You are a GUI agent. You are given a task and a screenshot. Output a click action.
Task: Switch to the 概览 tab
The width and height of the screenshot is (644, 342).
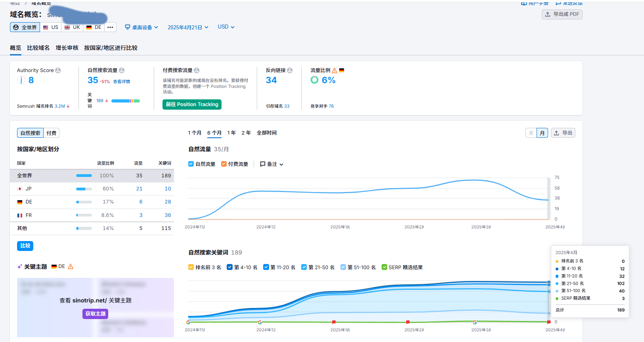[x=15, y=48]
